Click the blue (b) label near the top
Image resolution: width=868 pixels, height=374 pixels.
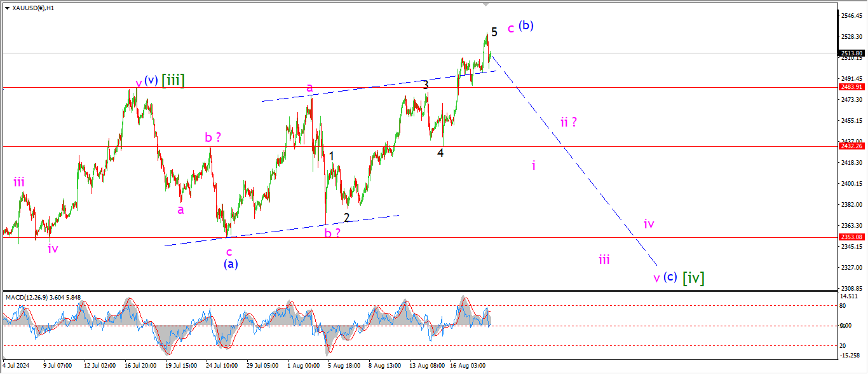(526, 26)
